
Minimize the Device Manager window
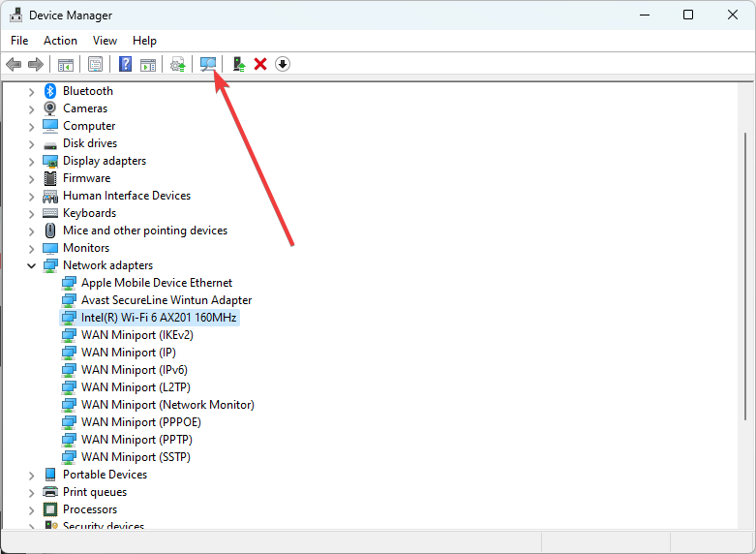pos(645,15)
